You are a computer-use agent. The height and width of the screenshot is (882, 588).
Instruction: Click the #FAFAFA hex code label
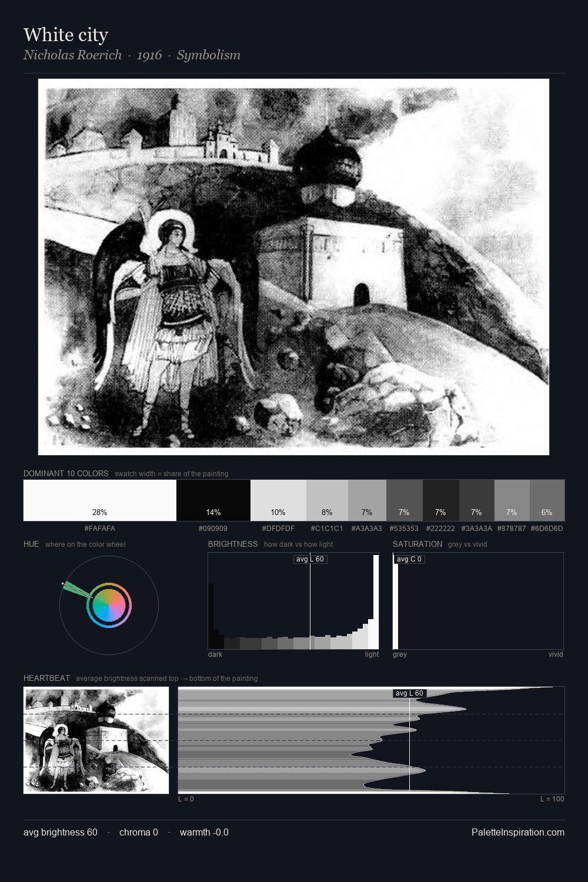(x=100, y=529)
